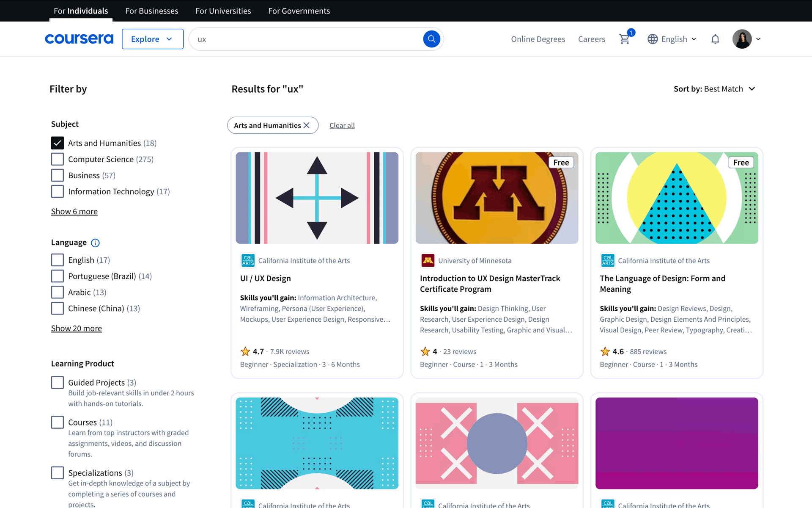Click the Minnesota M logo thumbnail
Image resolution: width=812 pixels, height=508 pixels.
497,198
